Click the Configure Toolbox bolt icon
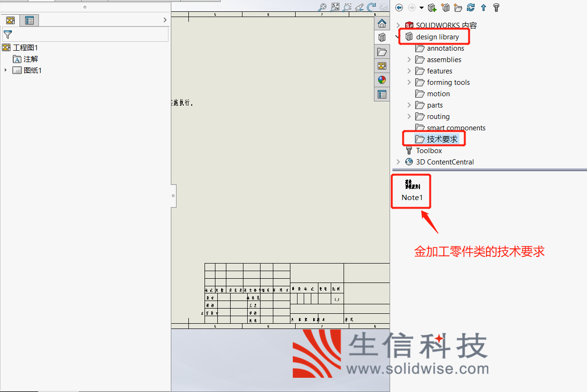Image resolution: width=587 pixels, height=392 pixels. (496, 8)
